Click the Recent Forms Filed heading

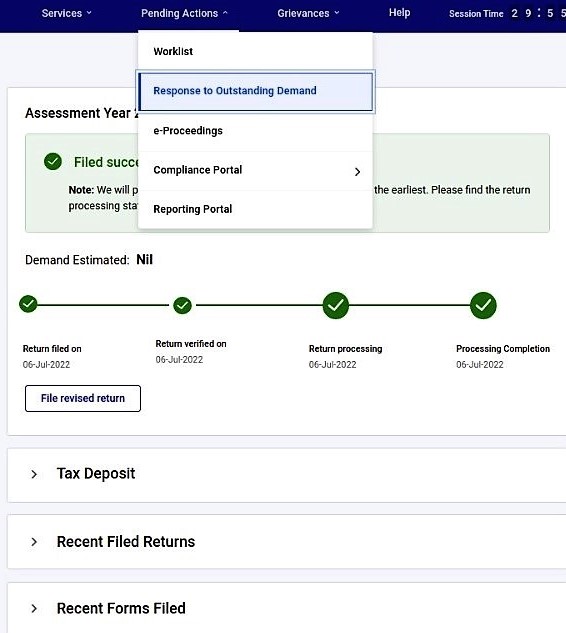point(121,608)
